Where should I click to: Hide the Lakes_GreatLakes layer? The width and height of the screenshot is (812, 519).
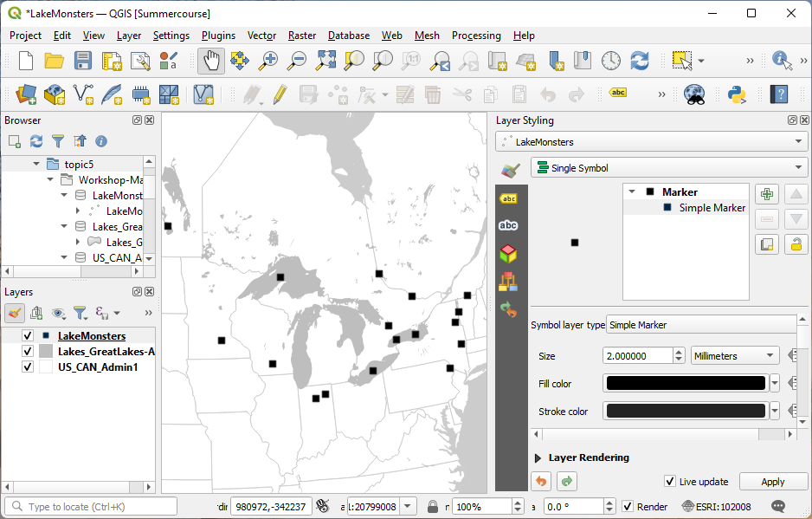pos(27,351)
